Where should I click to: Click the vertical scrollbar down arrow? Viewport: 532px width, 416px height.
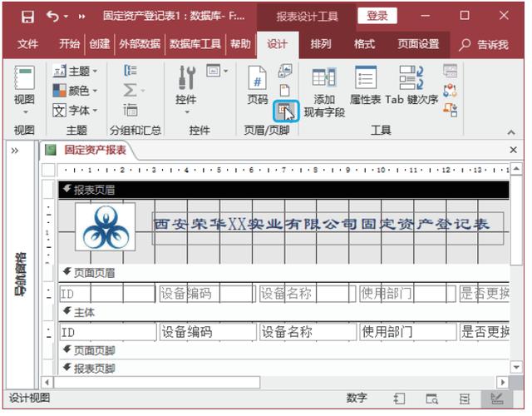(x=516, y=367)
